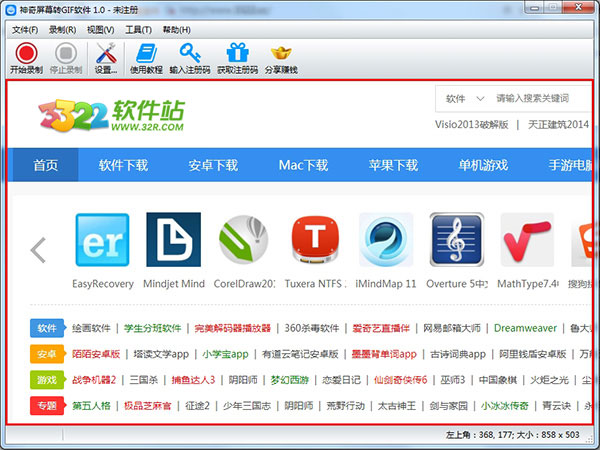Open the 少年三国志 link
600x450 pixels.
246,406
